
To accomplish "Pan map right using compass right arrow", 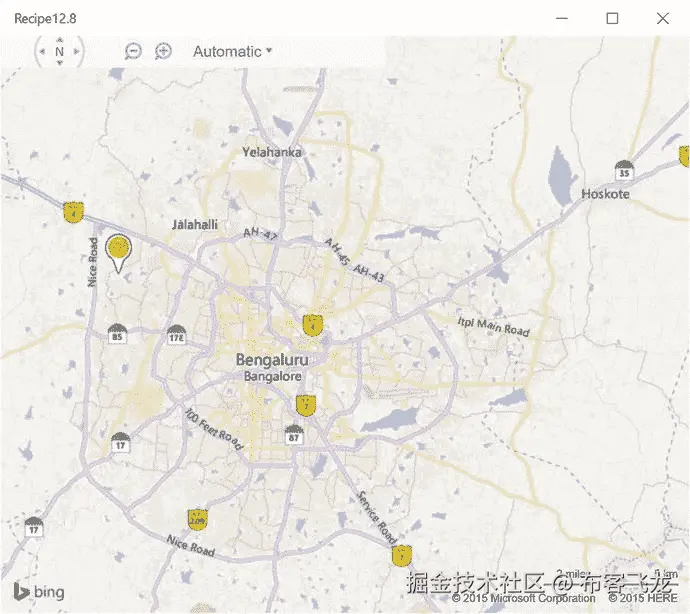I will pos(77,51).
